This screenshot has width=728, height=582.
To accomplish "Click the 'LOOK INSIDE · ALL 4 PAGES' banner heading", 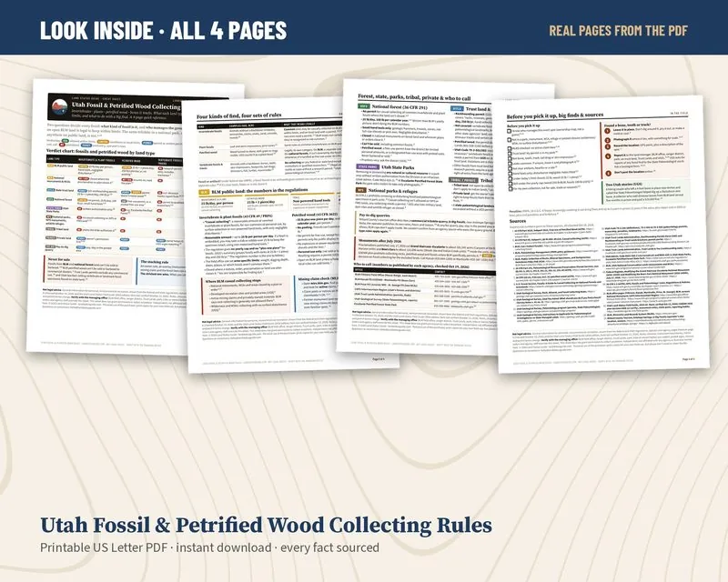I will coord(163,31).
